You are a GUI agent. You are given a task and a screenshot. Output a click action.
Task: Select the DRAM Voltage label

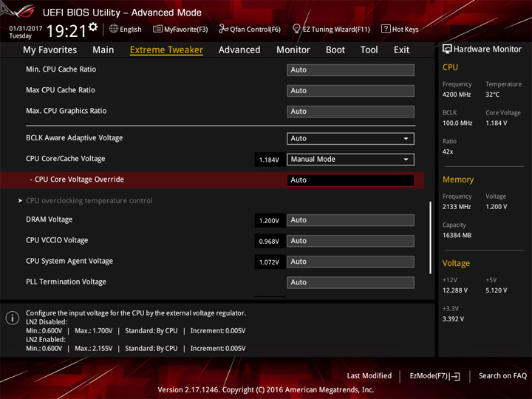tap(50, 219)
